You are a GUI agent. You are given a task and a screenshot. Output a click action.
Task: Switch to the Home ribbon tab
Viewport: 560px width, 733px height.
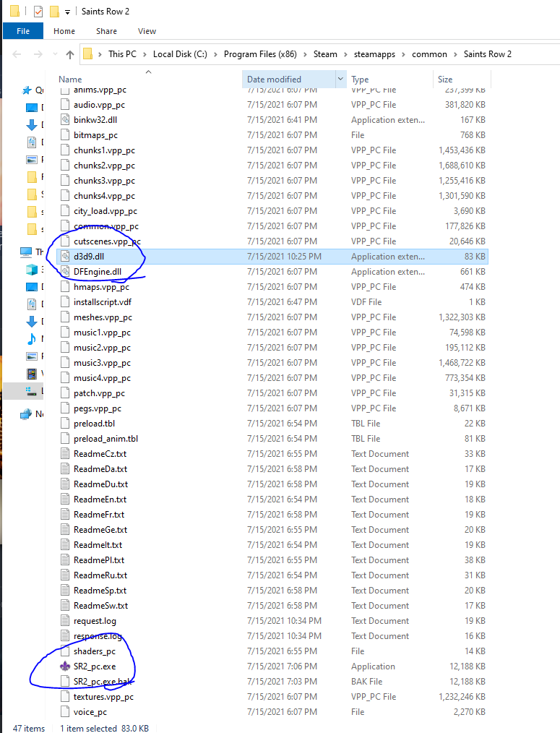[64, 31]
